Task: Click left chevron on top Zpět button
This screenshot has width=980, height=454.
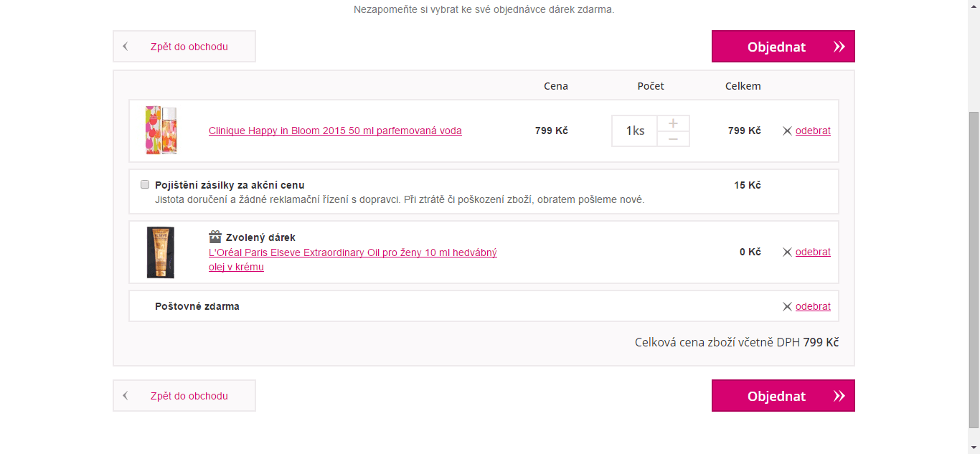Action: pyautogui.click(x=126, y=47)
